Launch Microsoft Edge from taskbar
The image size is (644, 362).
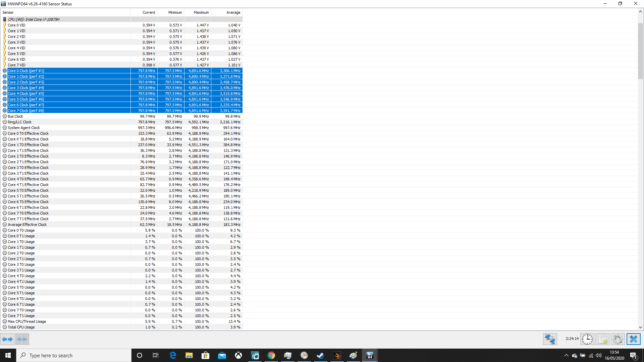pos(173,355)
